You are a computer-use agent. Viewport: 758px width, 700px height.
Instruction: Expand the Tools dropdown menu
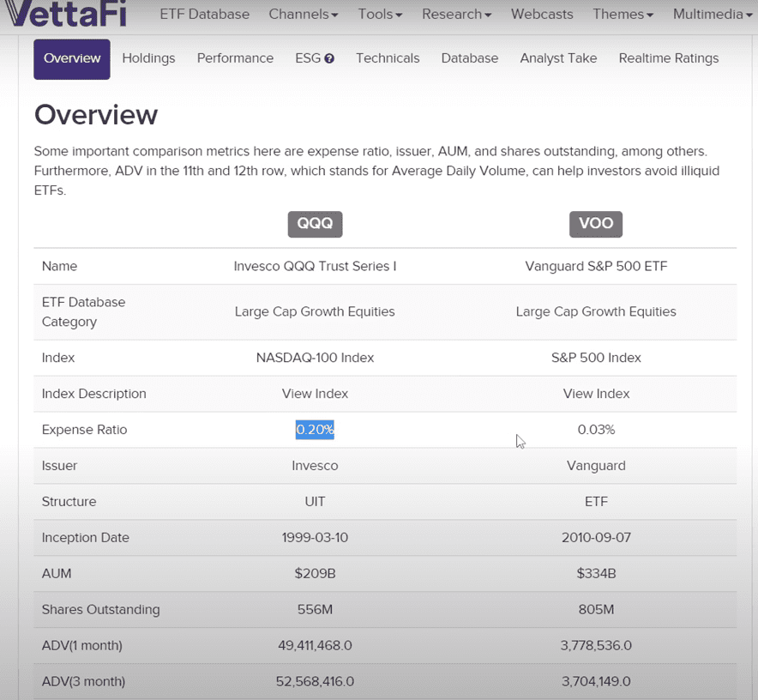point(380,15)
